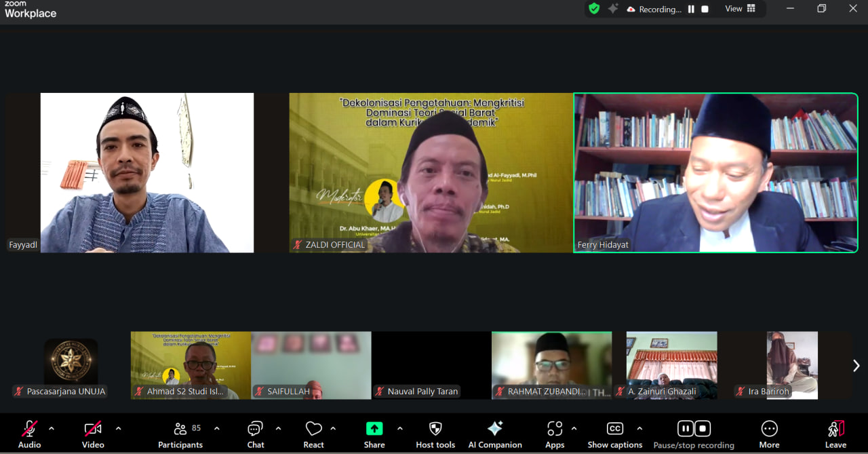
Task: Click the Leave meeting button
Action: [x=835, y=434]
